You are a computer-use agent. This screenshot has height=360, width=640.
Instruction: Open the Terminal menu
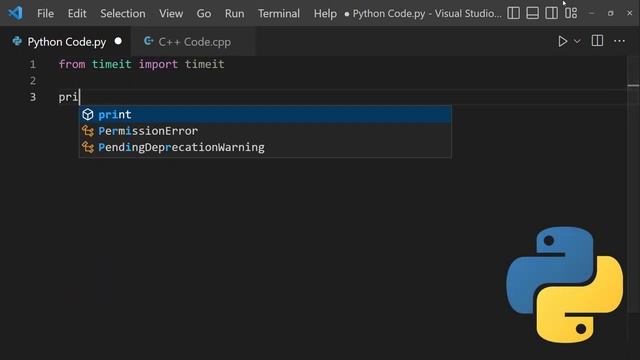[x=279, y=13]
